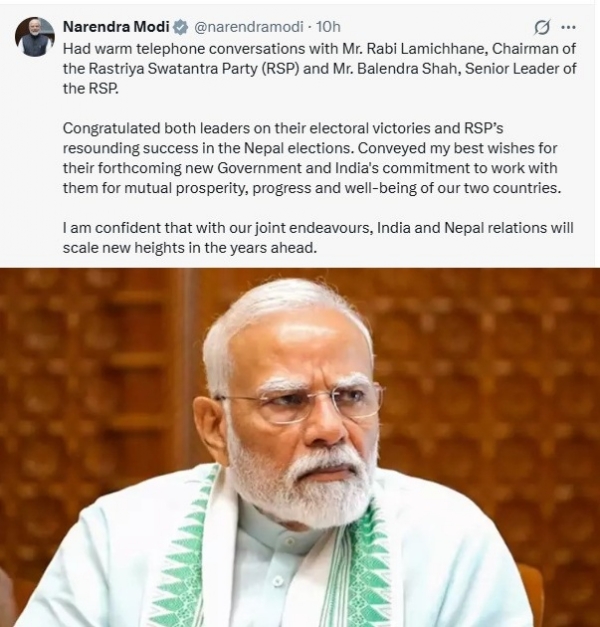Image resolution: width=600 pixels, height=627 pixels.
Task: Click the blue verified badge
Action: pyautogui.click(x=180, y=27)
